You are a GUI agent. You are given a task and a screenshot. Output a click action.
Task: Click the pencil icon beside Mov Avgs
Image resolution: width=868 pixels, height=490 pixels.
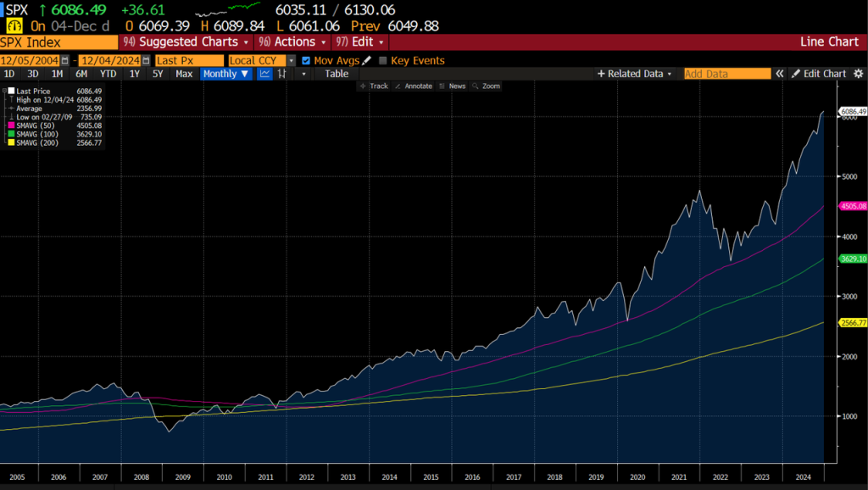tap(367, 61)
